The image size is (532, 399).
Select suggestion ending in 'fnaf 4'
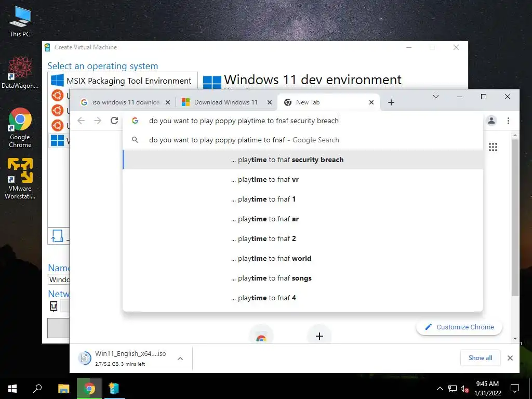click(303, 298)
